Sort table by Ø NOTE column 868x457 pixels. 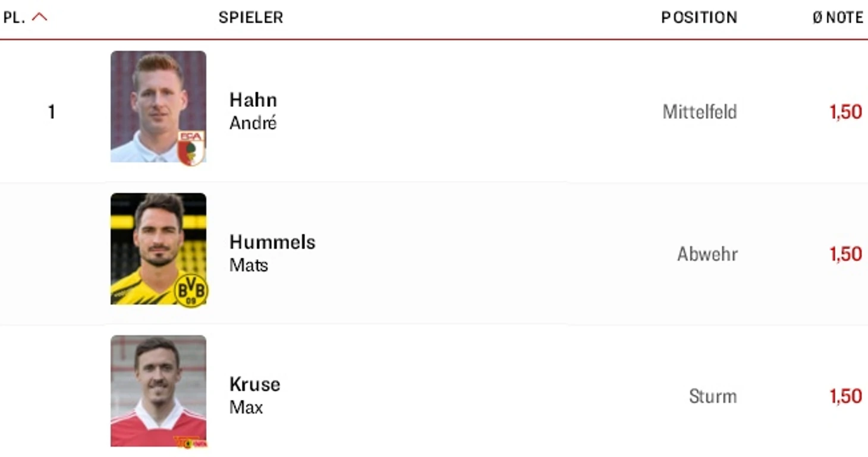pos(838,17)
